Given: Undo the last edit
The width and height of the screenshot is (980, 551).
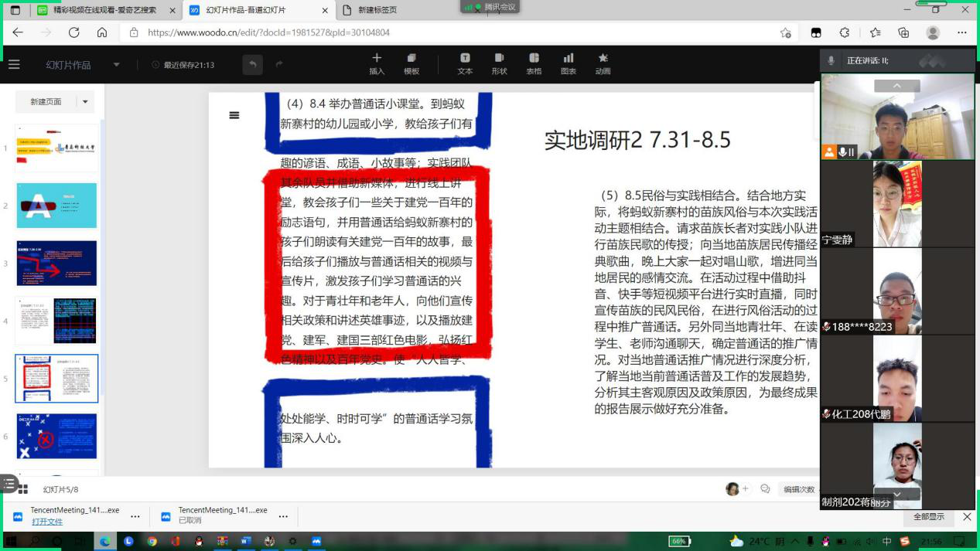Looking at the screenshot, I should [x=252, y=65].
